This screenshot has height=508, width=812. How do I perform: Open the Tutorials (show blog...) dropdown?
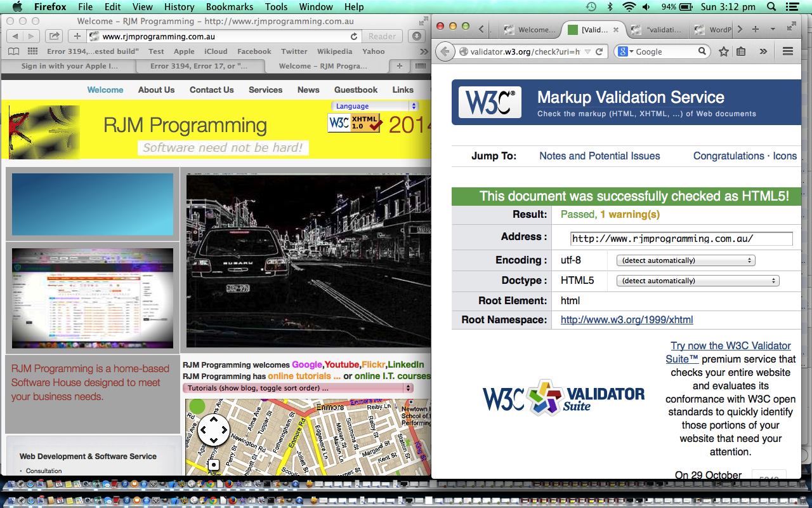tap(298, 388)
